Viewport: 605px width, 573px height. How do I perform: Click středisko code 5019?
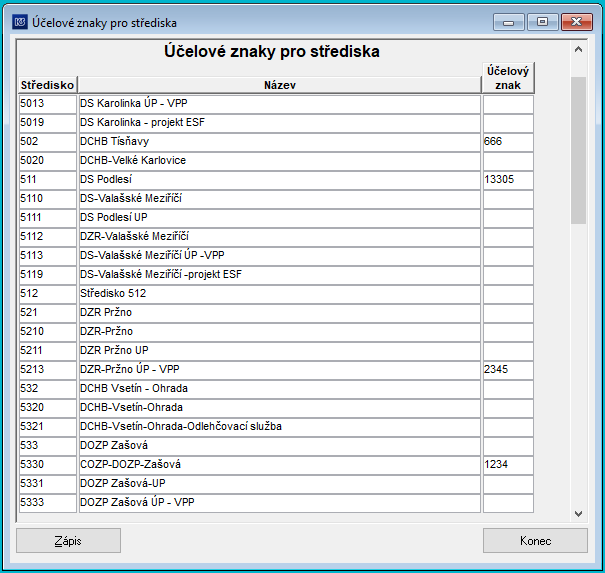coord(48,123)
